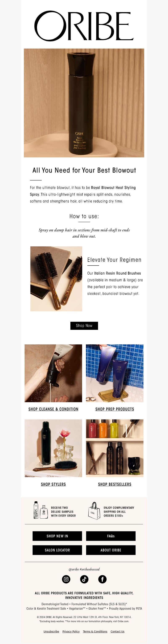
Task: Click the Oribe shopping bag icon
Action: 94,510
